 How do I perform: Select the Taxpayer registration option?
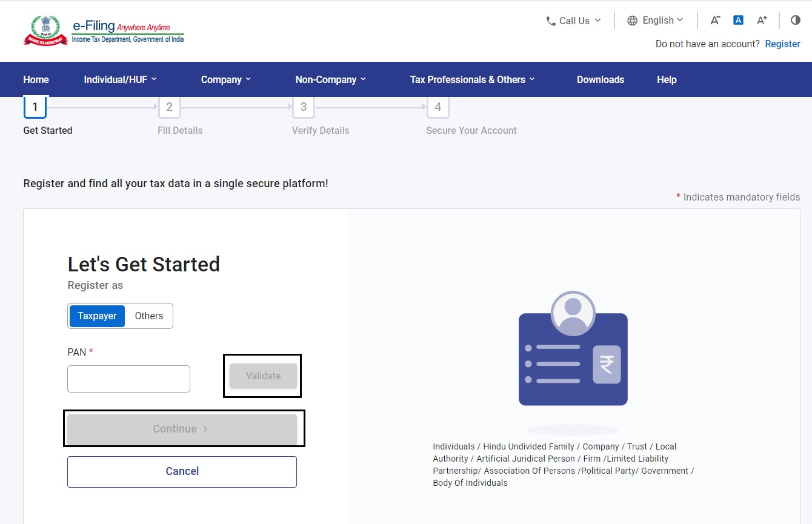click(97, 316)
